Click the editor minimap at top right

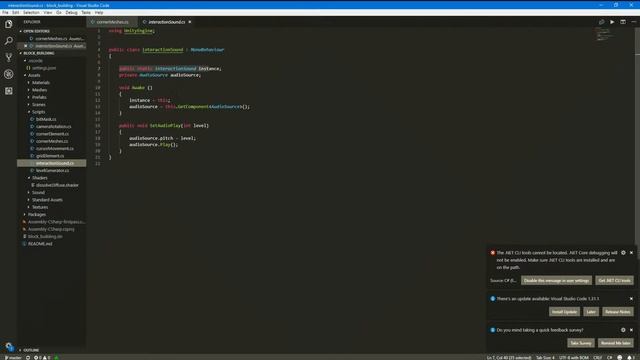pyautogui.click(x=605, y=36)
